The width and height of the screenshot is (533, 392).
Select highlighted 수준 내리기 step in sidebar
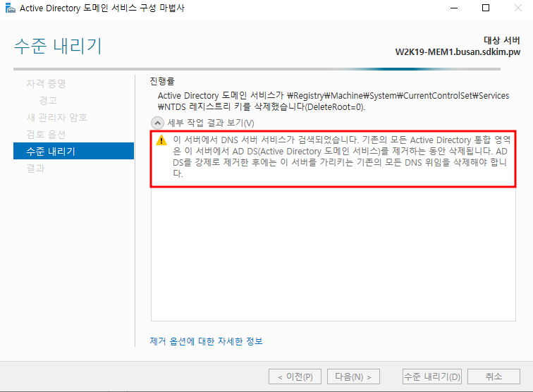[x=74, y=151]
